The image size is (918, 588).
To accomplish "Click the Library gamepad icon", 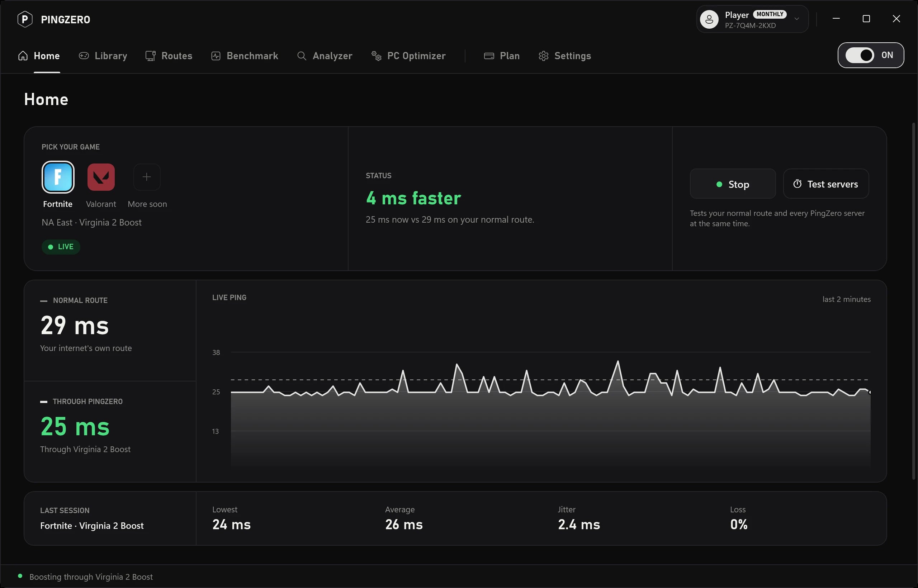I will [x=84, y=56].
